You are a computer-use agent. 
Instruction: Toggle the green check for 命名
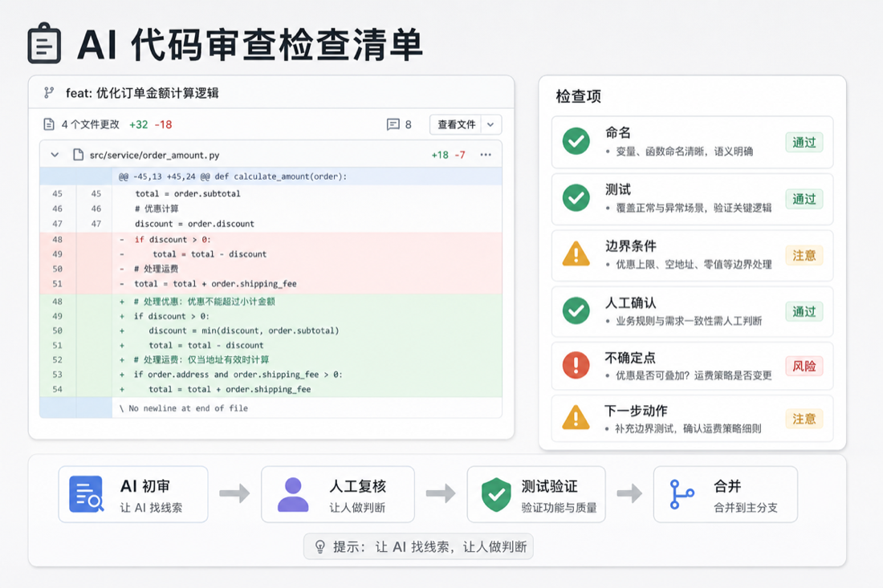click(x=576, y=141)
